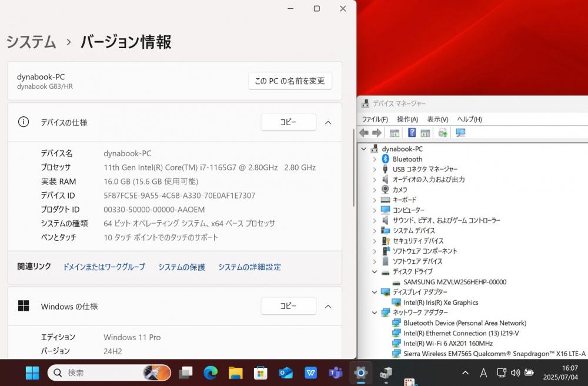Select Intel(R) Iris(R) Xe Graphics adapter
The height and width of the screenshot is (386, 588).
pyautogui.click(x=440, y=303)
